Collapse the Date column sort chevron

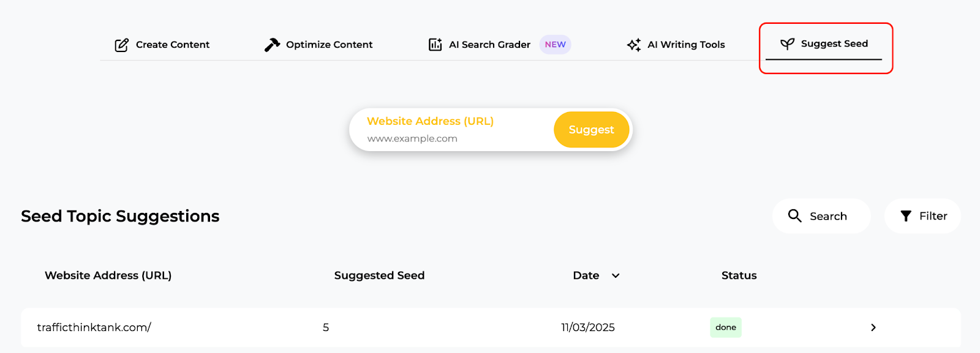(616, 275)
